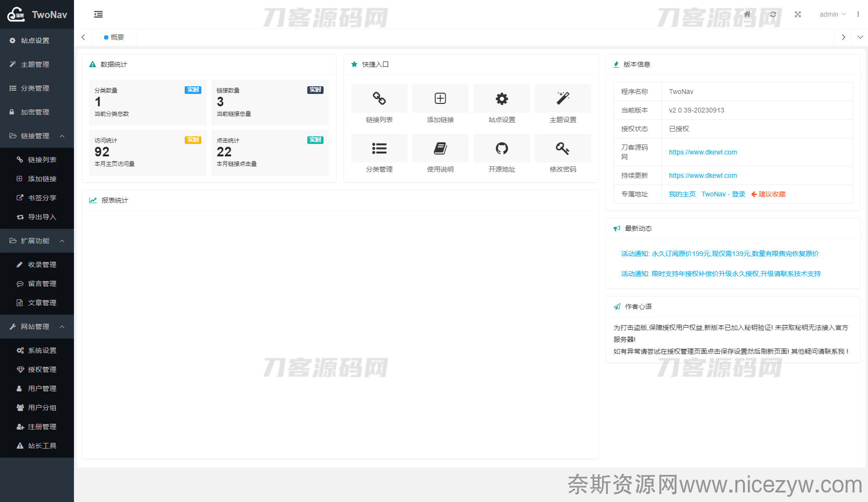Open 用户管理 in the sidebar
The image size is (868, 502).
point(42,389)
